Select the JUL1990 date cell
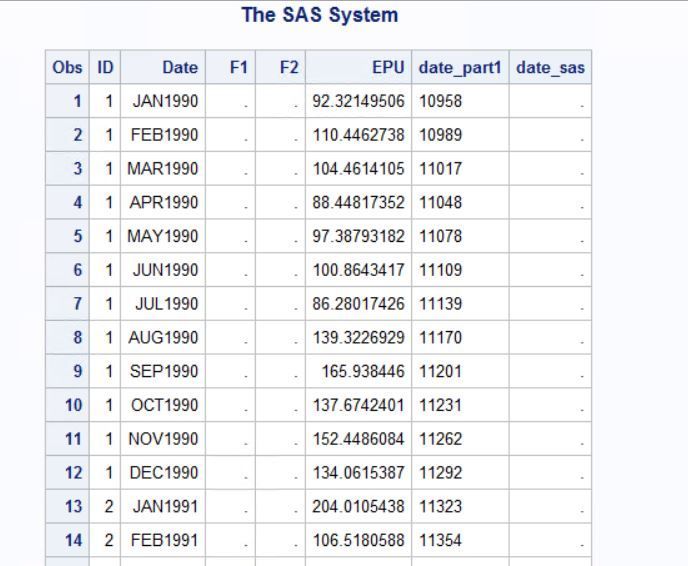The image size is (688, 566). point(163,304)
